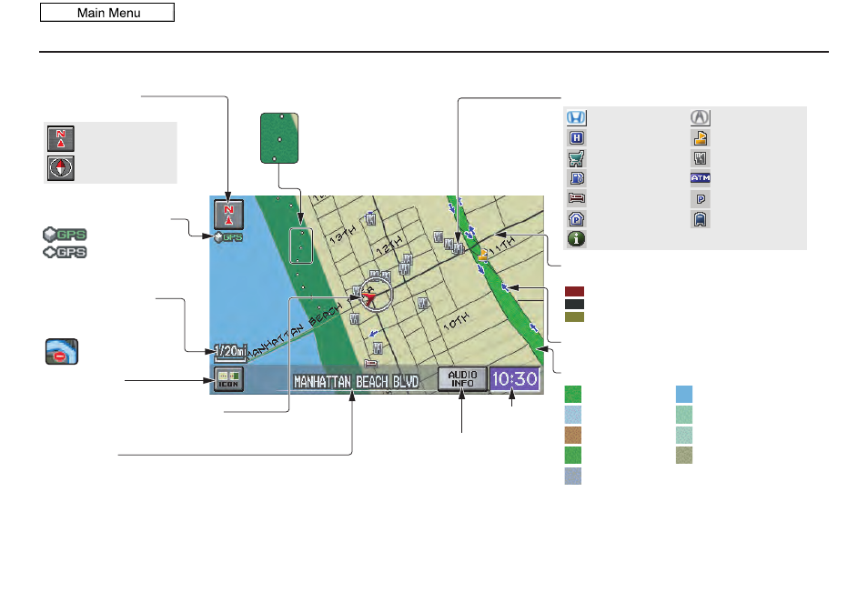This screenshot has width=868, height=592.
Task: Click the 10:30 clock display
Action: click(515, 379)
